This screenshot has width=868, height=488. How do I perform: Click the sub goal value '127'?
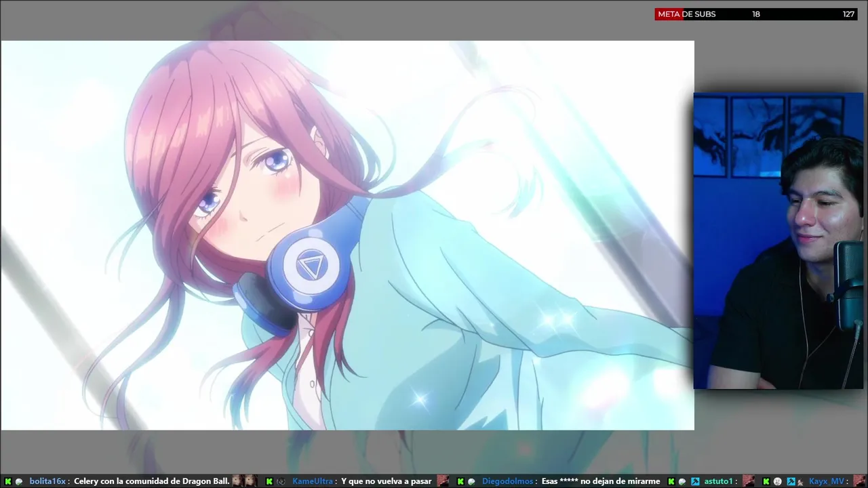pos(848,14)
